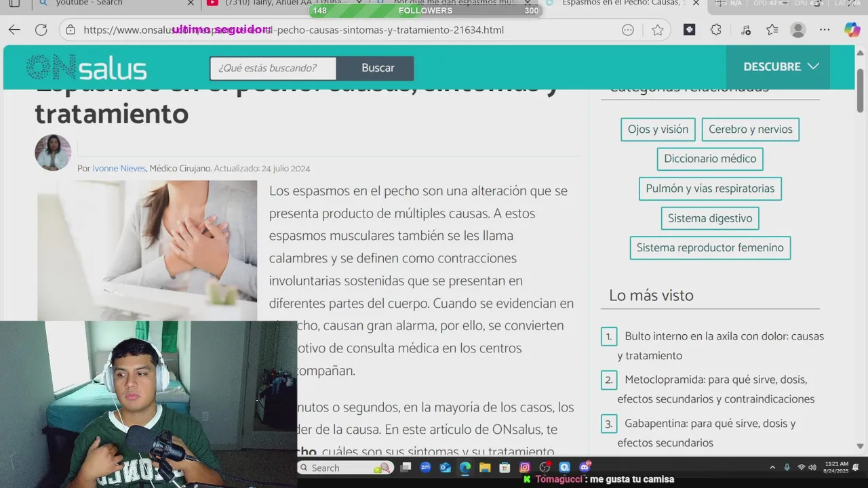Open the volume tray icon
This screenshot has width=868, height=488.
coord(812,468)
